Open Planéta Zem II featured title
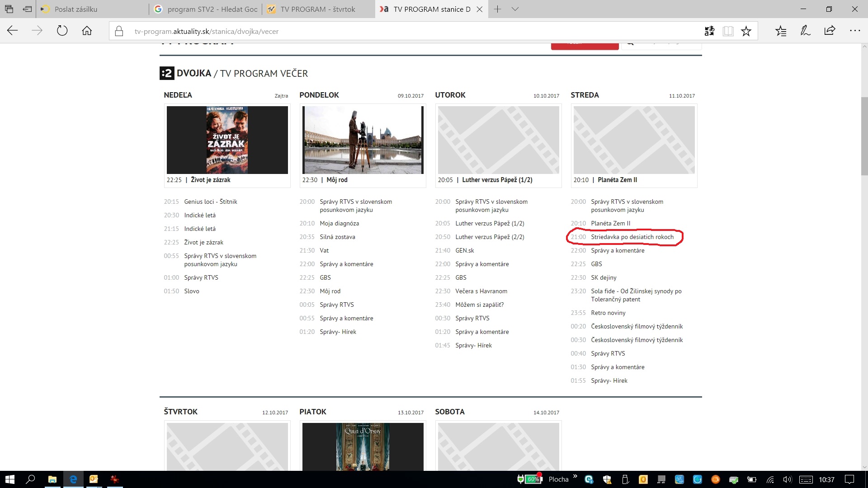This screenshot has height=488, width=868. (617, 180)
